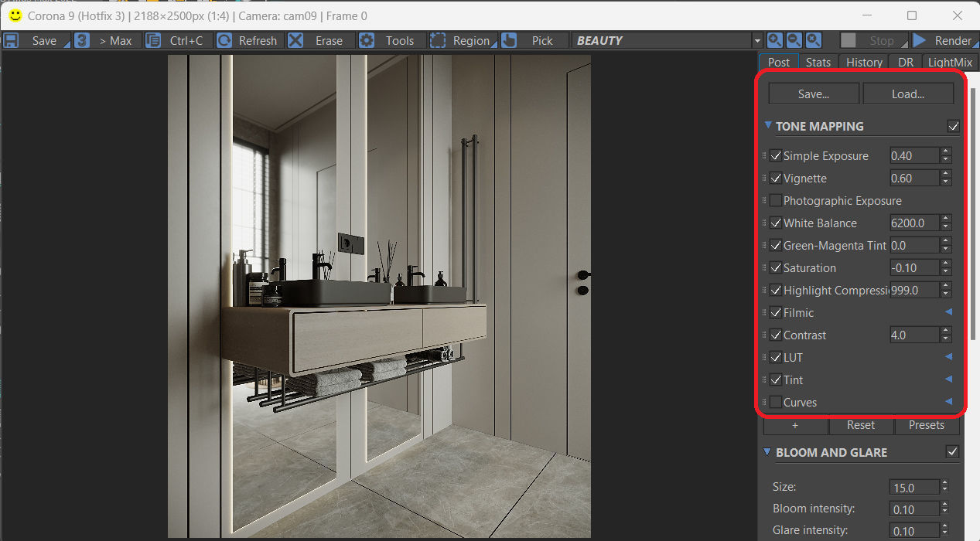The width and height of the screenshot is (980, 541).
Task: Click the Corona smiley icon in title bar
Action: coord(15,15)
